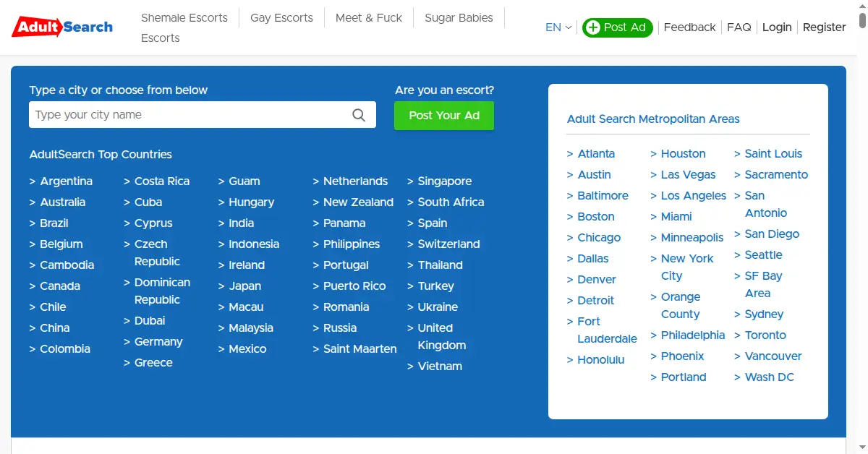Select Argentina from top countries

pos(66,181)
